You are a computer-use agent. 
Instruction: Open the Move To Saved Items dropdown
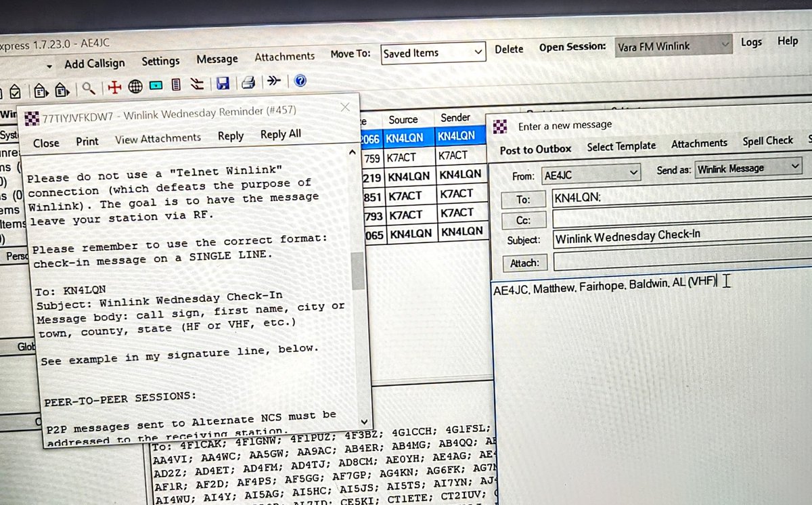pyautogui.click(x=433, y=52)
